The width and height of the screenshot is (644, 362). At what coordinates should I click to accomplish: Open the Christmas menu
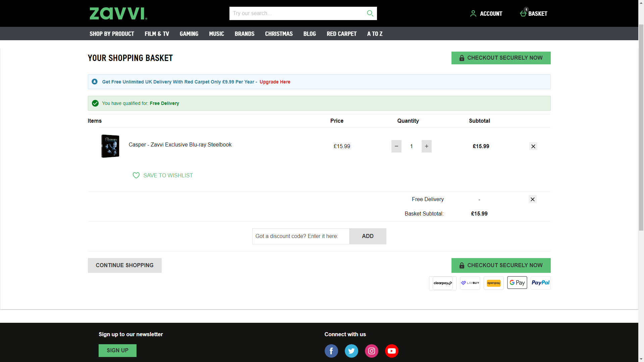[x=279, y=34]
